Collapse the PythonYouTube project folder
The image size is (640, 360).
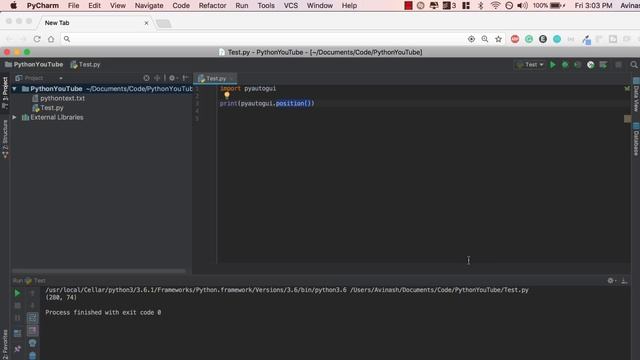(x=14, y=89)
